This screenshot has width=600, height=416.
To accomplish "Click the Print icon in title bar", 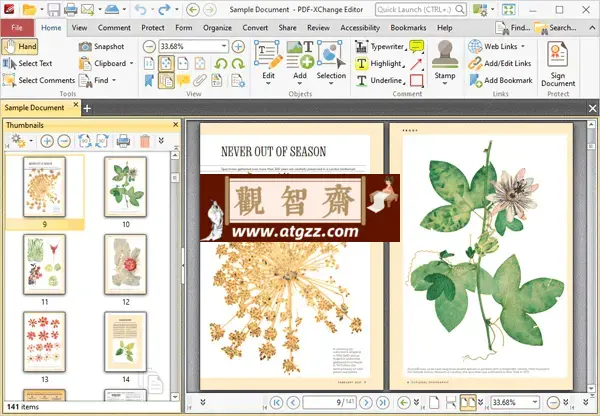I will 71,9.
